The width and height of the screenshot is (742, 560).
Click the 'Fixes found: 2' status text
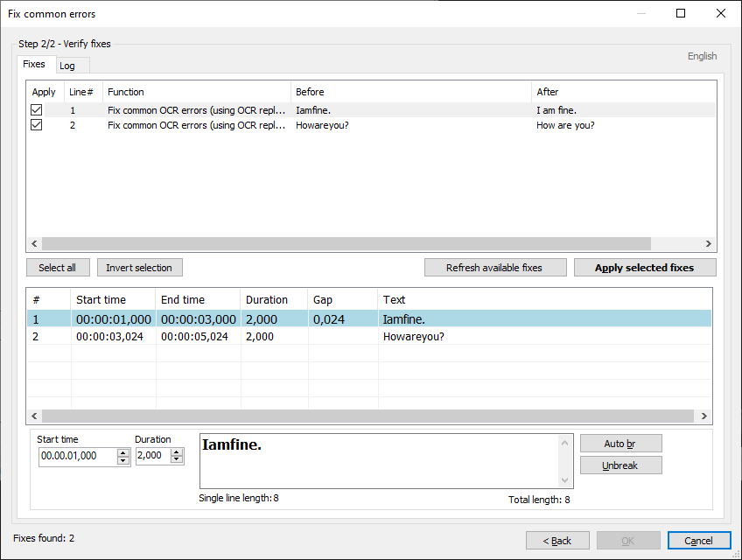click(x=44, y=538)
